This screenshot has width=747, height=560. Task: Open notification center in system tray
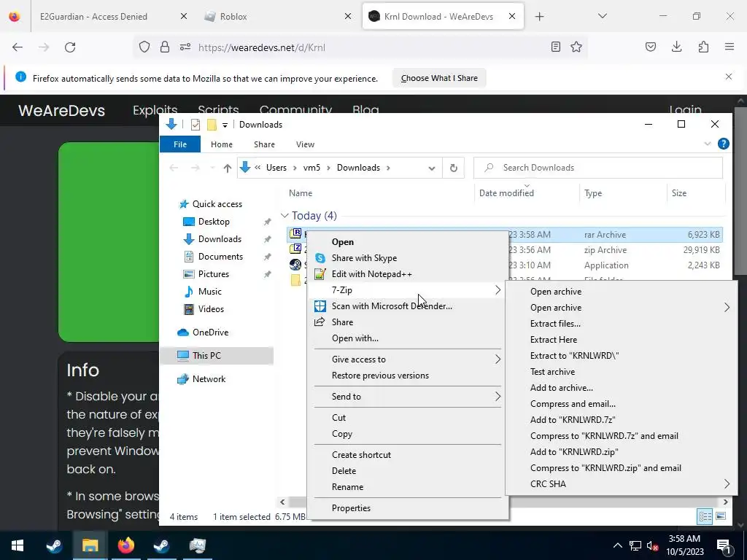(724, 545)
